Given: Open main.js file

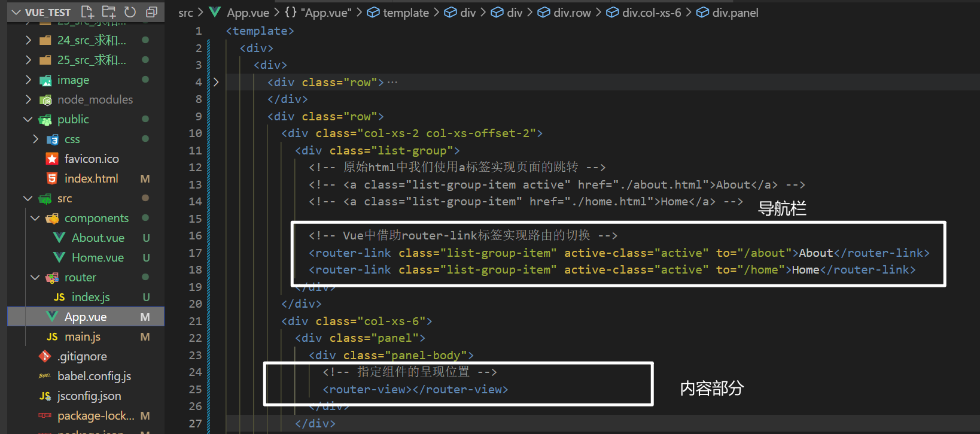Looking at the screenshot, I should pyautogui.click(x=83, y=336).
